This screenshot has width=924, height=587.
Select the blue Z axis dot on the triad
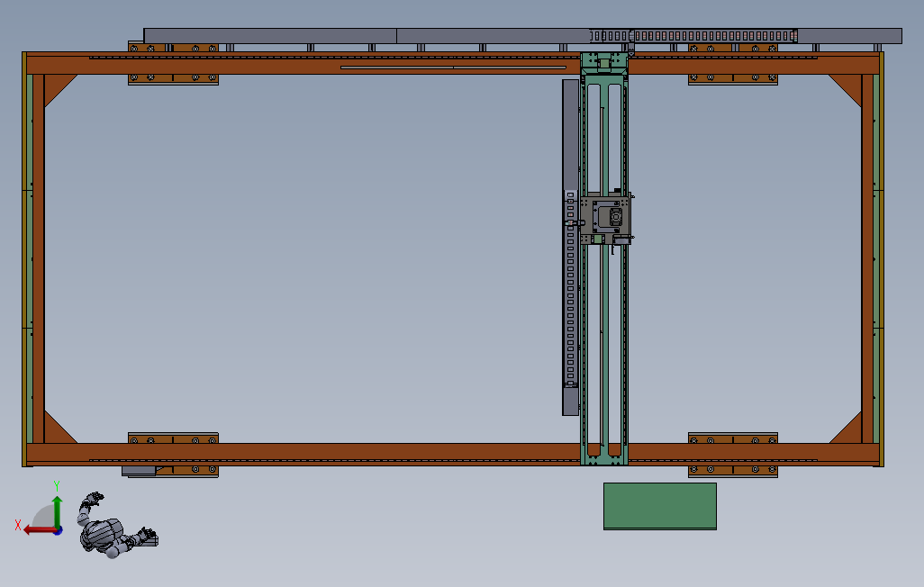point(59,531)
